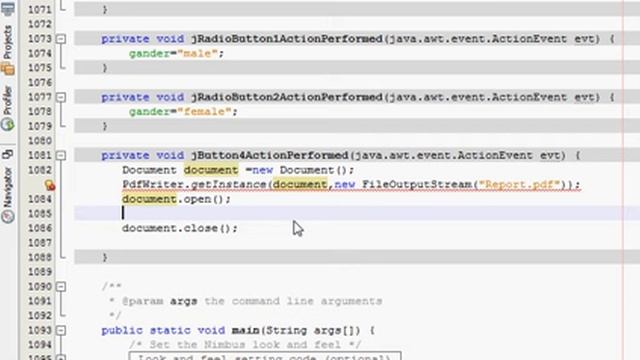Click the "Report.pdf" string literal
The width and height of the screenshot is (640, 360).
[519, 184]
